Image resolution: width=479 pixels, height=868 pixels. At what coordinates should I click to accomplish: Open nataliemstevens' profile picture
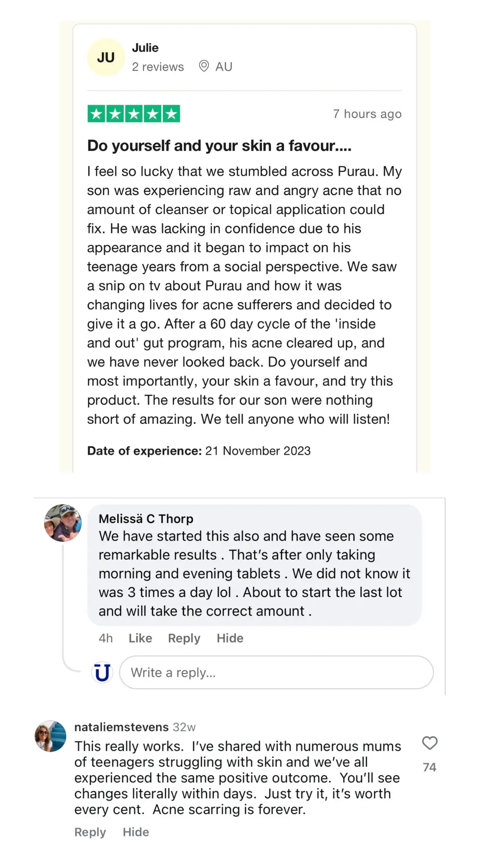50,736
